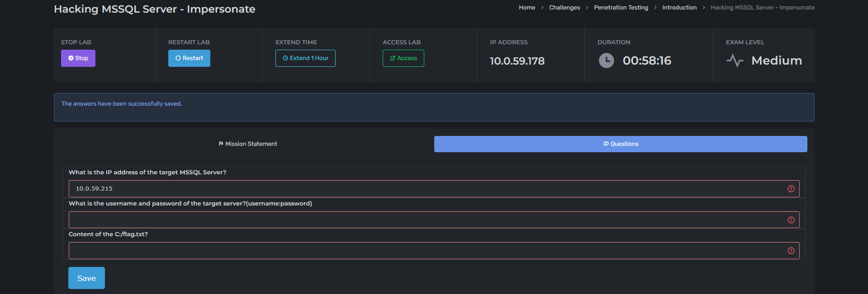Select the Questions tab

pyautogui.click(x=621, y=144)
